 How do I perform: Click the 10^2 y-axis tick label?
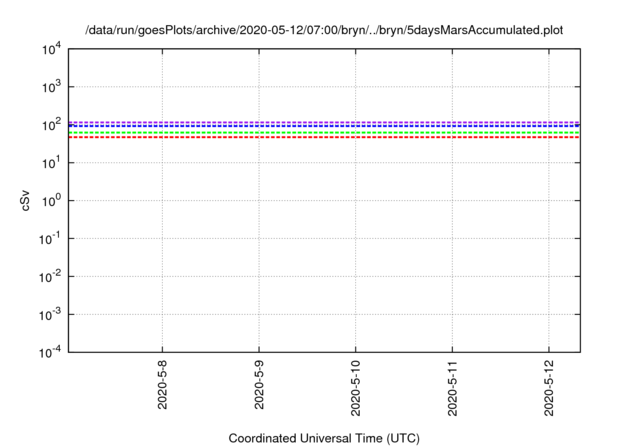(51, 125)
